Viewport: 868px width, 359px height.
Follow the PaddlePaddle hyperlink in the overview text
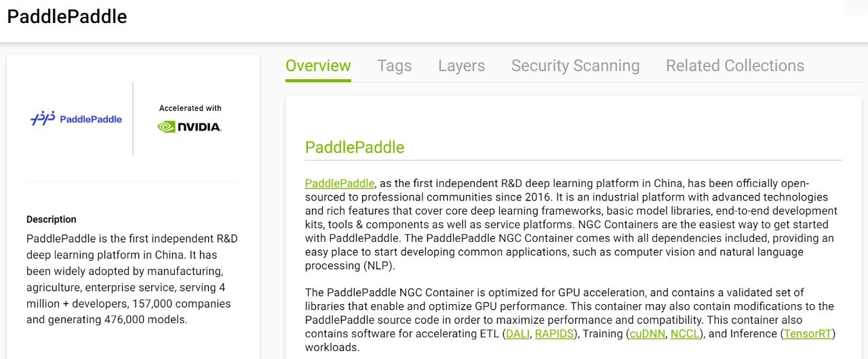(339, 184)
